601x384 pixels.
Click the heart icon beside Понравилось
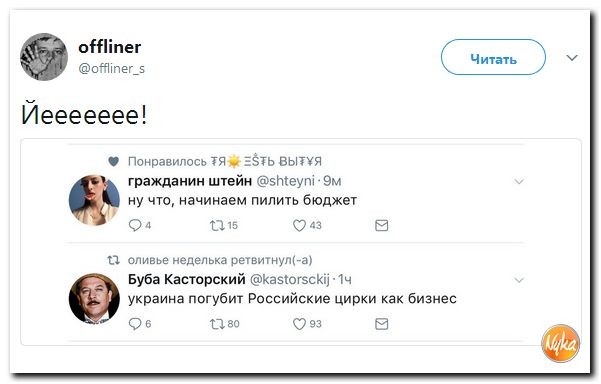click(113, 161)
